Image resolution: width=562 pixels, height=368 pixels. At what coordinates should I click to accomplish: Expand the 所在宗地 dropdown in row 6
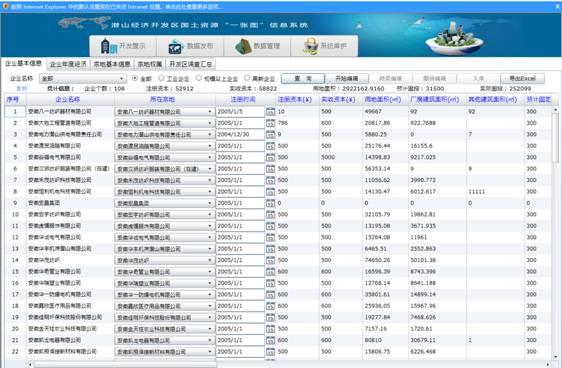(210, 169)
